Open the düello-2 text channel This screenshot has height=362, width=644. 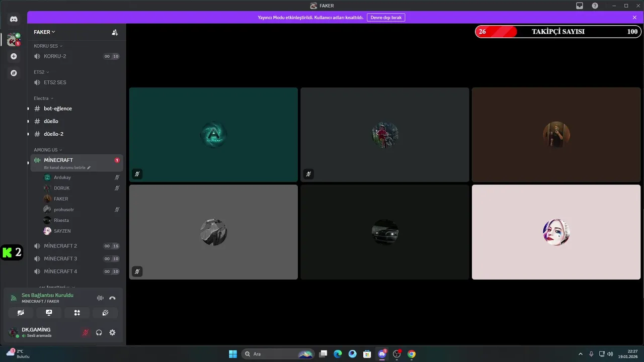76,134
